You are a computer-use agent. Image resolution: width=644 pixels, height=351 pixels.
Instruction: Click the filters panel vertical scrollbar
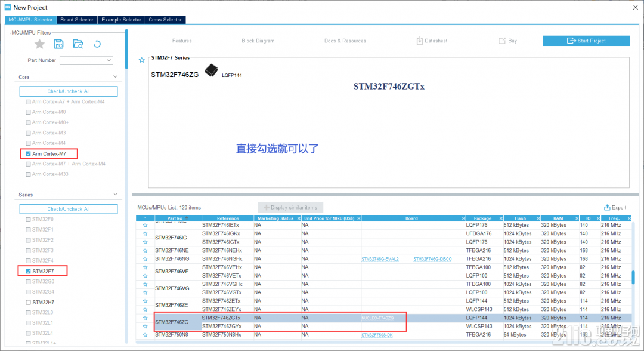tap(126, 50)
